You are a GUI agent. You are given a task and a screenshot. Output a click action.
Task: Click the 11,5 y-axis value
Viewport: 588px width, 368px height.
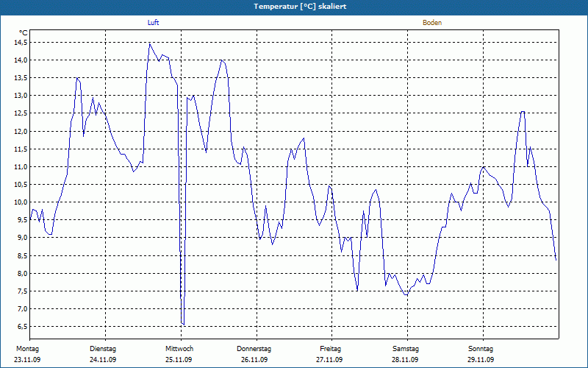click(x=21, y=149)
